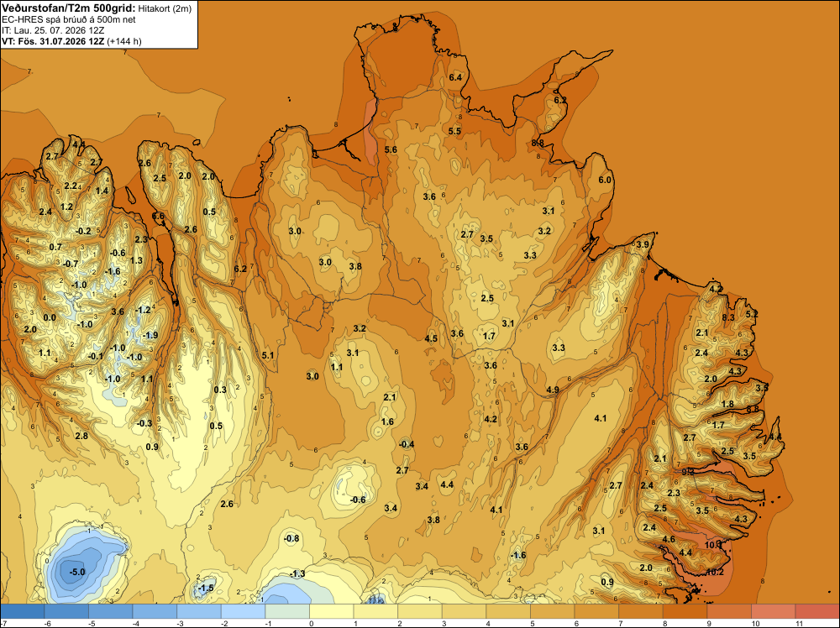Click the 'Hitakort (2m)' label in header
The image size is (840, 628).
tap(165, 8)
